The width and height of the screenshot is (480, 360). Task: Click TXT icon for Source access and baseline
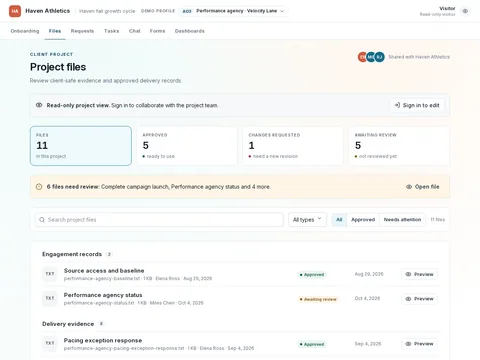50,274
